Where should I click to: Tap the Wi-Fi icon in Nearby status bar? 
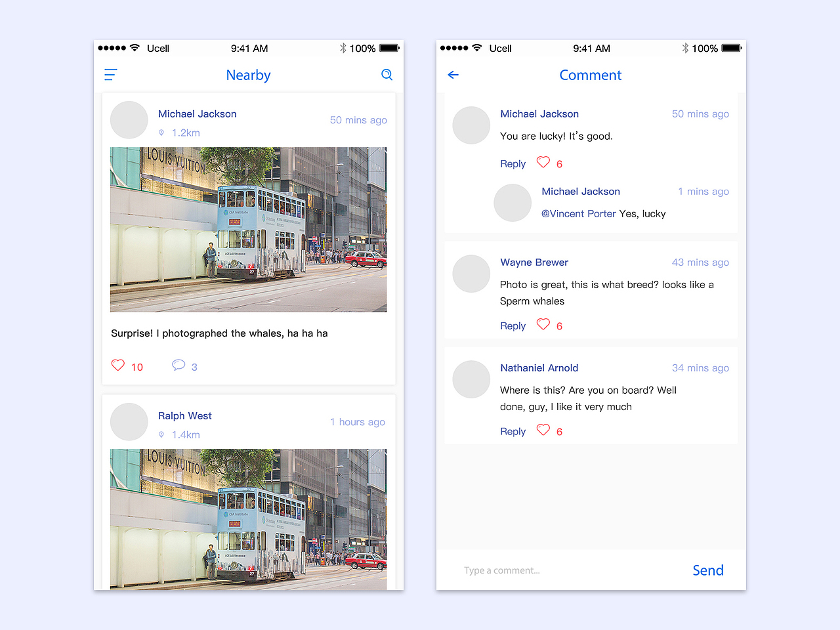pyautogui.click(x=135, y=48)
